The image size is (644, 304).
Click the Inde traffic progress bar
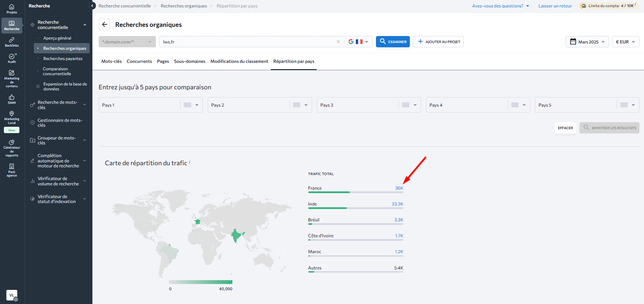[356, 208]
